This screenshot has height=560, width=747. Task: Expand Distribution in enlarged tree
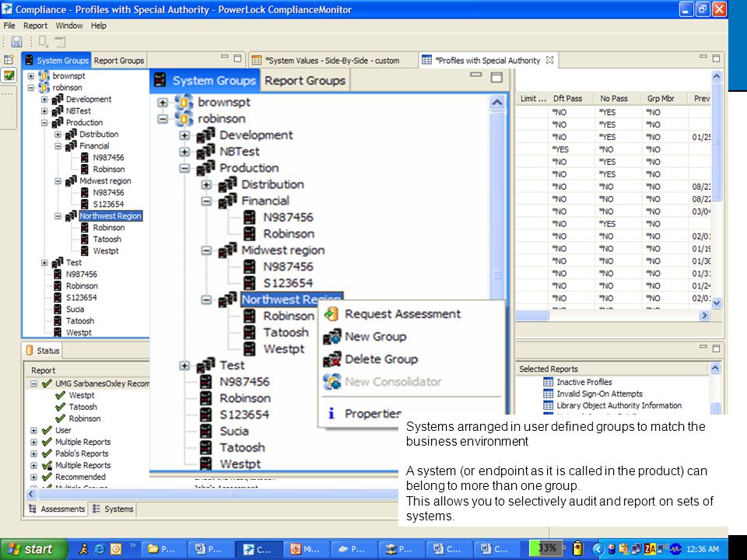pyautogui.click(x=206, y=185)
